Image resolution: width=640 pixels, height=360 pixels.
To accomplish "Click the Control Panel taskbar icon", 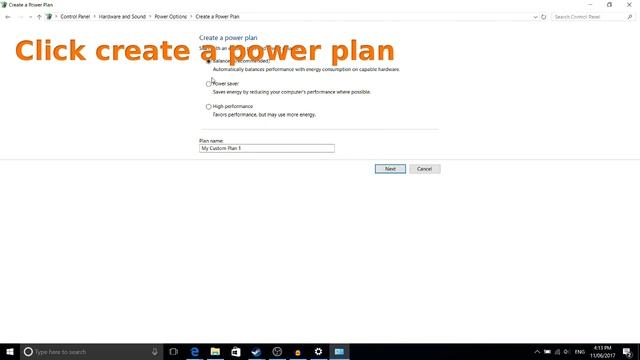I will pos(339,351).
